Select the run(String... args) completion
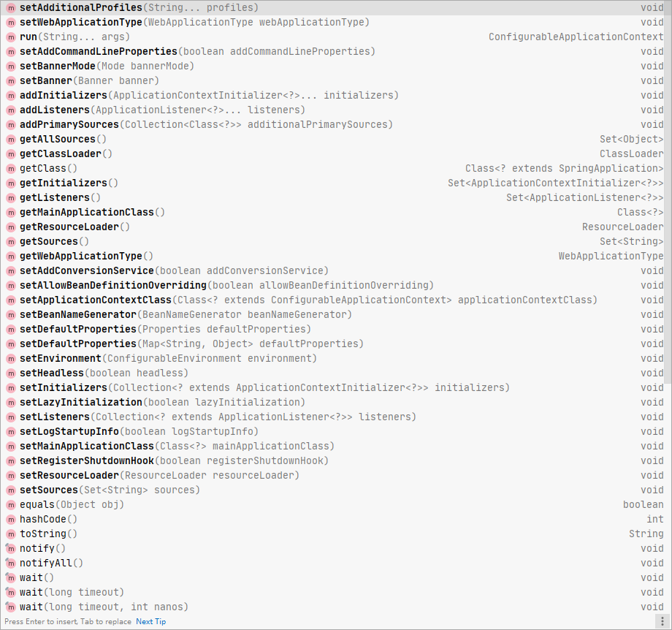672x630 pixels. point(75,37)
